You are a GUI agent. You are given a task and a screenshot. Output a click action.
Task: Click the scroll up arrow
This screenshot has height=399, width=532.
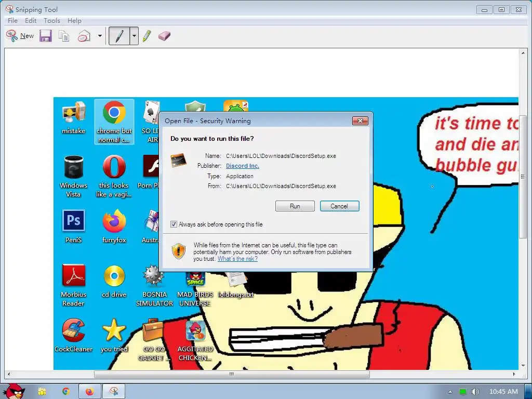coord(523,54)
